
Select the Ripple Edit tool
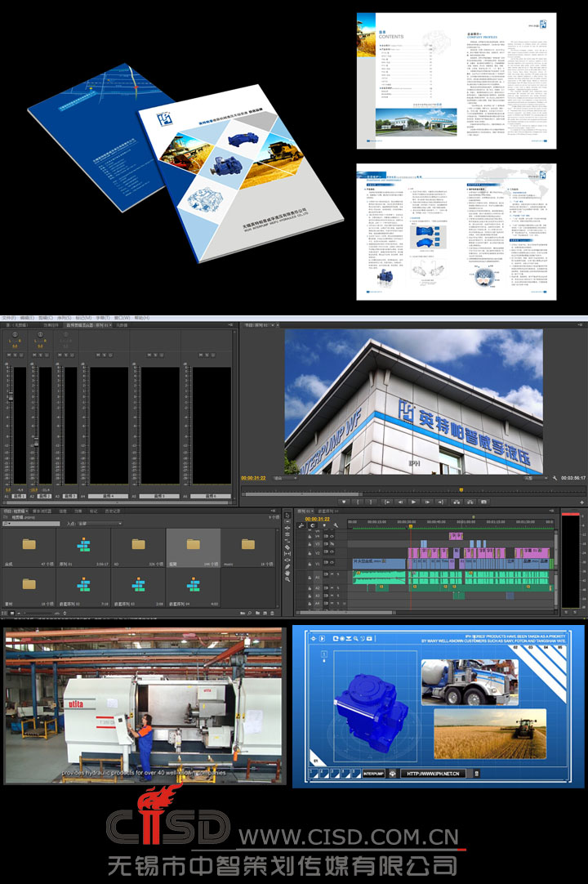tap(287, 529)
